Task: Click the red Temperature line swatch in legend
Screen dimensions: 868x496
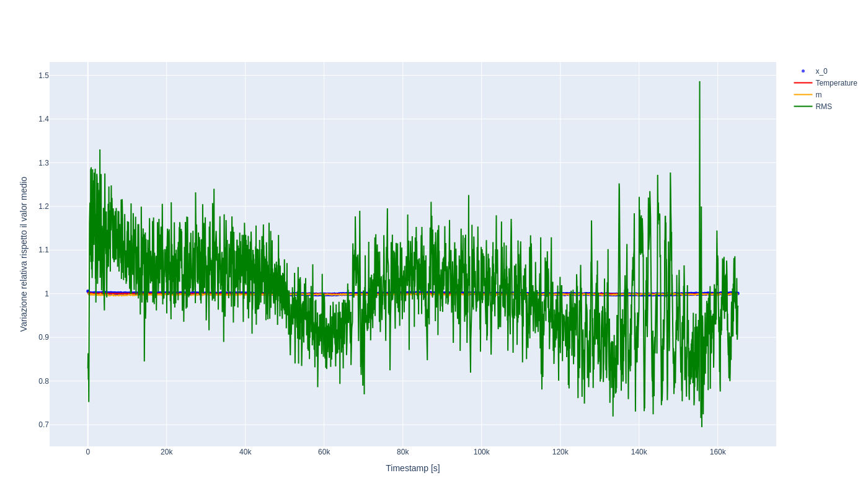Action: coord(803,83)
